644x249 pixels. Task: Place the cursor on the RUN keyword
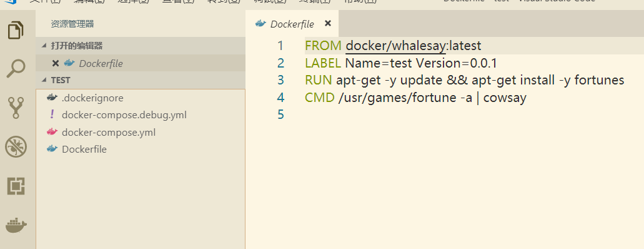pyautogui.click(x=319, y=80)
